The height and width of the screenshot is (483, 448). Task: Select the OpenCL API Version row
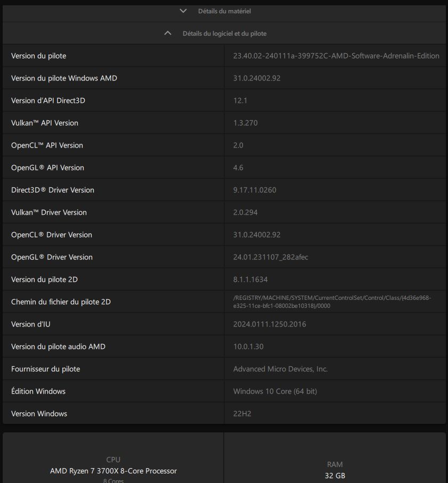[224, 145]
